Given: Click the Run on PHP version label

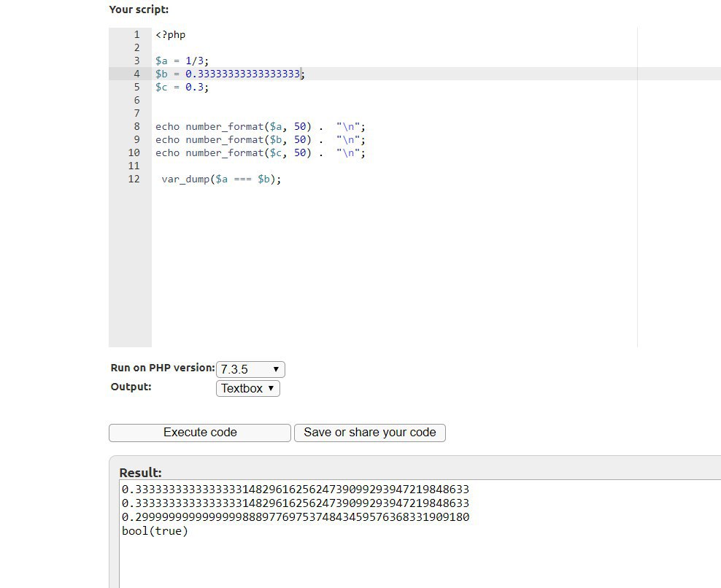Looking at the screenshot, I should [163, 368].
